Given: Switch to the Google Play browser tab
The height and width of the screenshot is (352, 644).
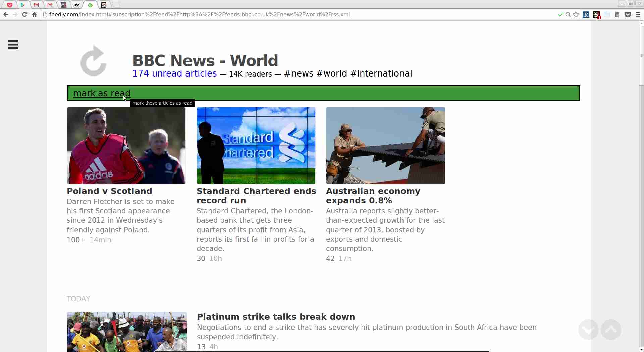Looking at the screenshot, I should tap(23, 5).
